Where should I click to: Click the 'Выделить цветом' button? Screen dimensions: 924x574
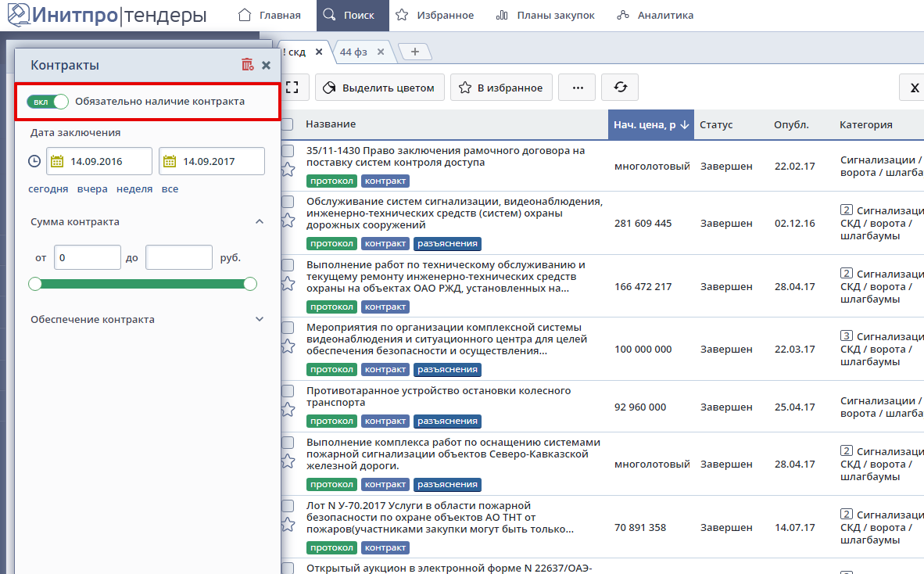380,88
